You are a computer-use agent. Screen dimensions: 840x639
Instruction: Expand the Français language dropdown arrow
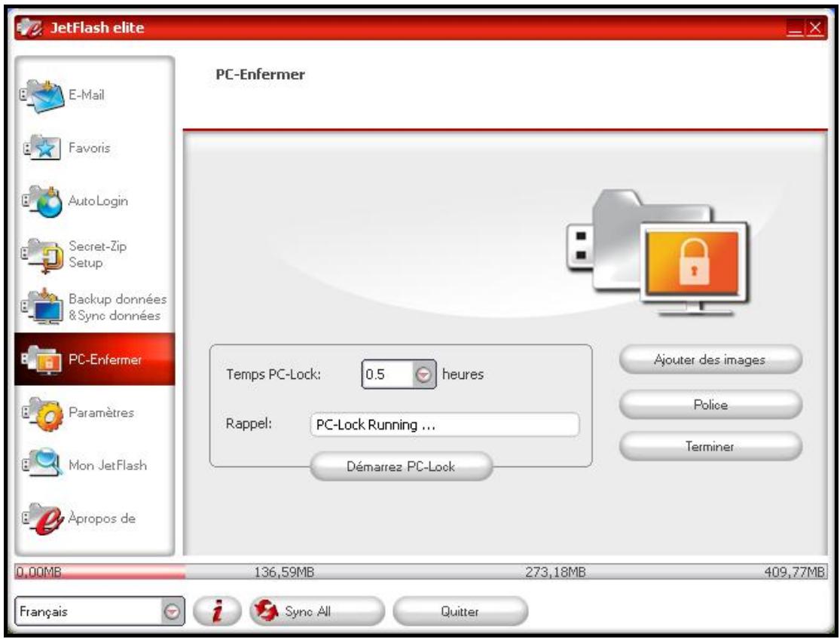tap(172, 611)
